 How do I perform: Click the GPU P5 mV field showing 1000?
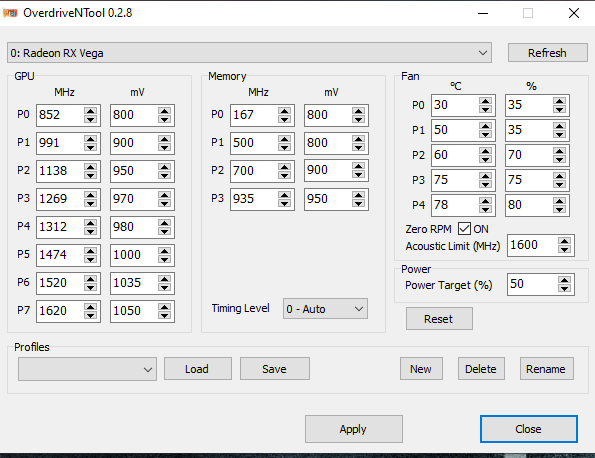click(134, 255)
